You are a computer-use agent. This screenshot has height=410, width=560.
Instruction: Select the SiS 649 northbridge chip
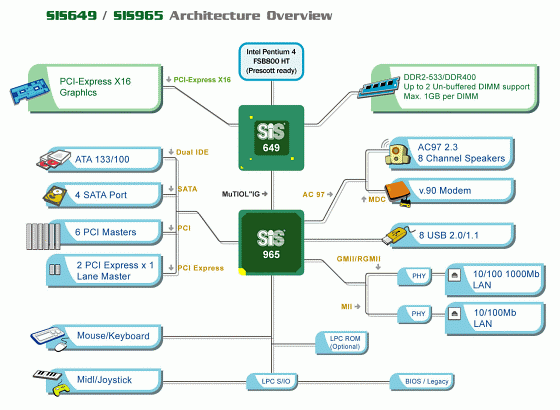[x=271, y=138]
